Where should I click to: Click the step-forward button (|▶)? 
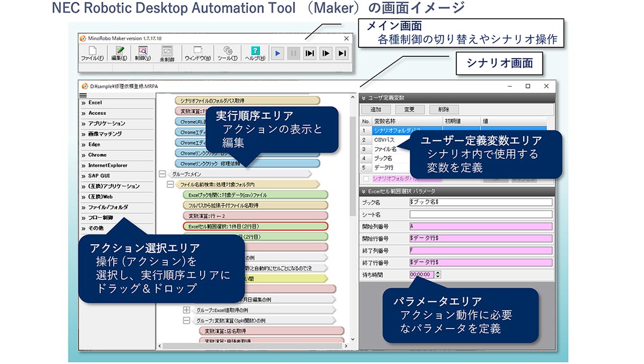click(326, 53)
